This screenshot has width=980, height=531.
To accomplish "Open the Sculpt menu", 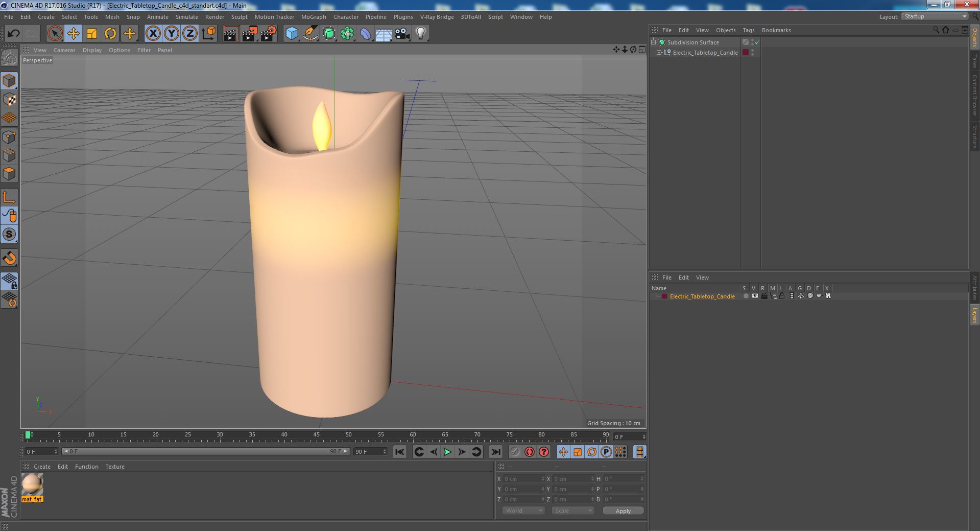I will (x=239, y=17).
